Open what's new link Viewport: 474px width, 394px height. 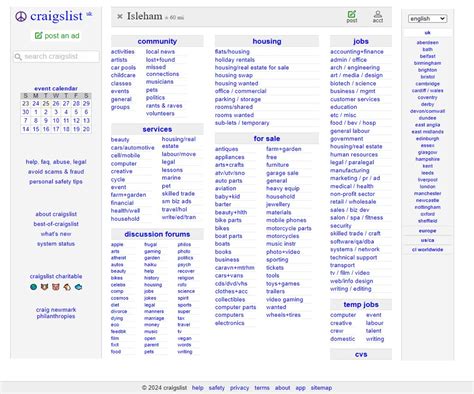pyautogui.click(x=56, y=234)
